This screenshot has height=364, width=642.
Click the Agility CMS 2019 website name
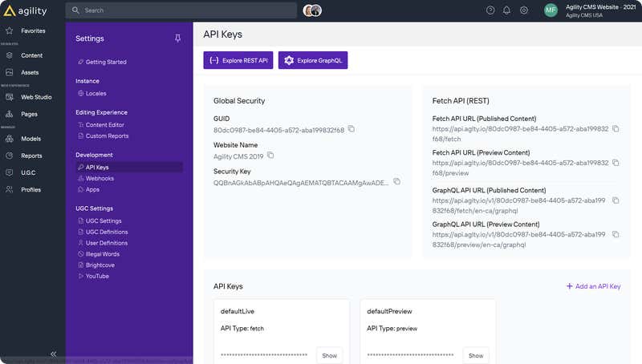click(238, 156)
